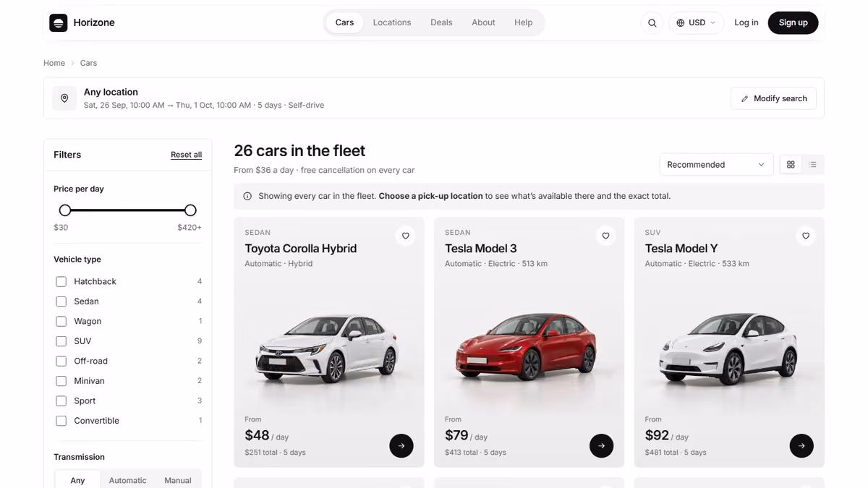
Task: Open Tesla Model Y arrow button
Action: coord(801,445)
